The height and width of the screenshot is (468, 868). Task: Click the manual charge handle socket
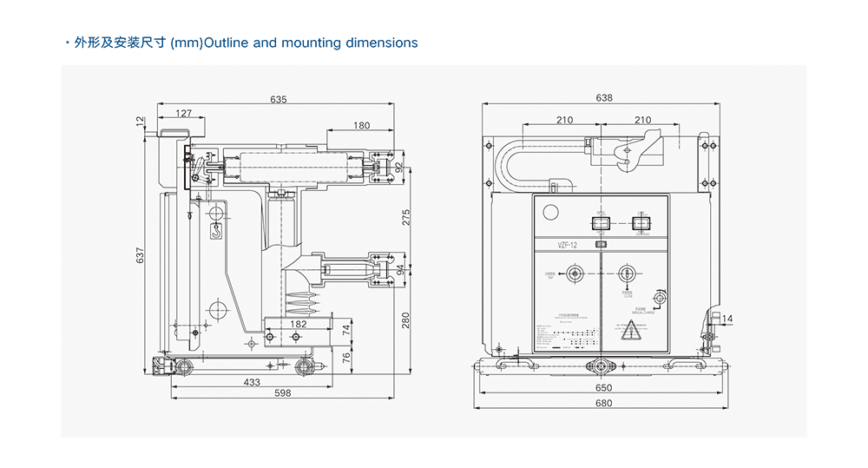[x=659, y=300]
